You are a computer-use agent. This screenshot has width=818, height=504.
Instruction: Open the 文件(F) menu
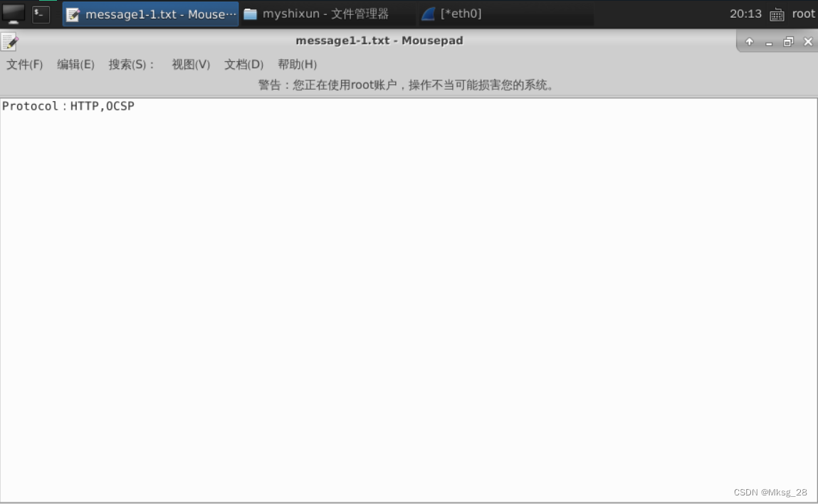point(24,64)
